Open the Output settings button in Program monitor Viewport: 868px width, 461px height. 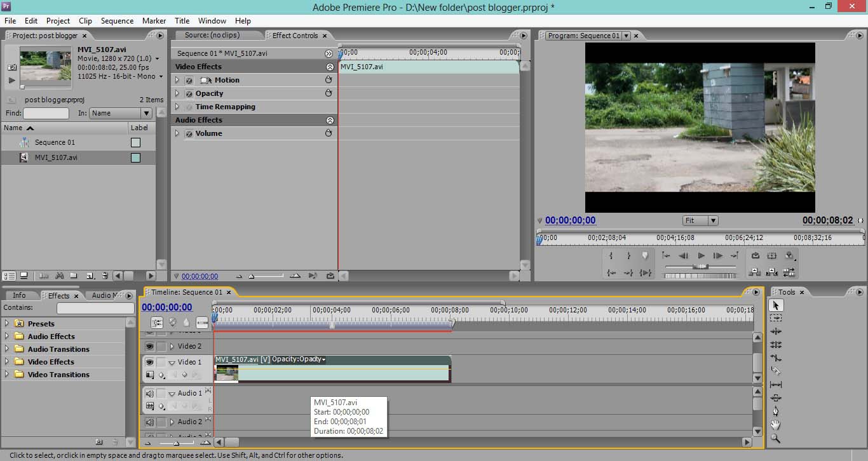click(x=790, y=256)
